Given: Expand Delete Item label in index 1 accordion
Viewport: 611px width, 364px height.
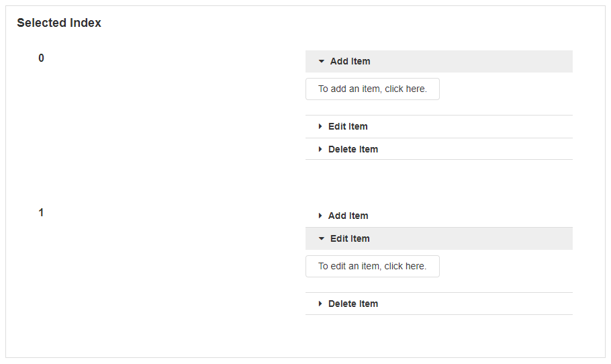Looking at the screenshot, I should (353, 304).
